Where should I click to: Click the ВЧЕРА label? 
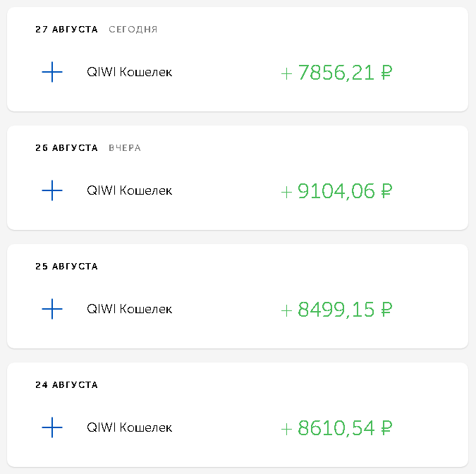125,148
